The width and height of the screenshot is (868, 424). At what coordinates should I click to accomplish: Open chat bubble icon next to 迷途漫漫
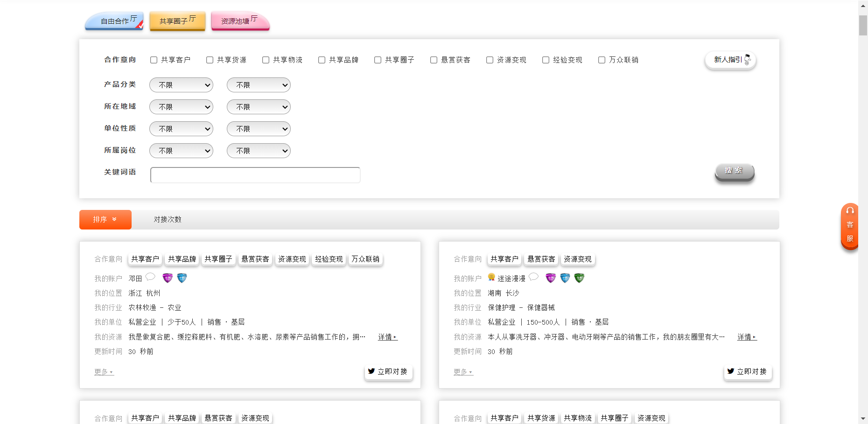click(x=534, y=277)
